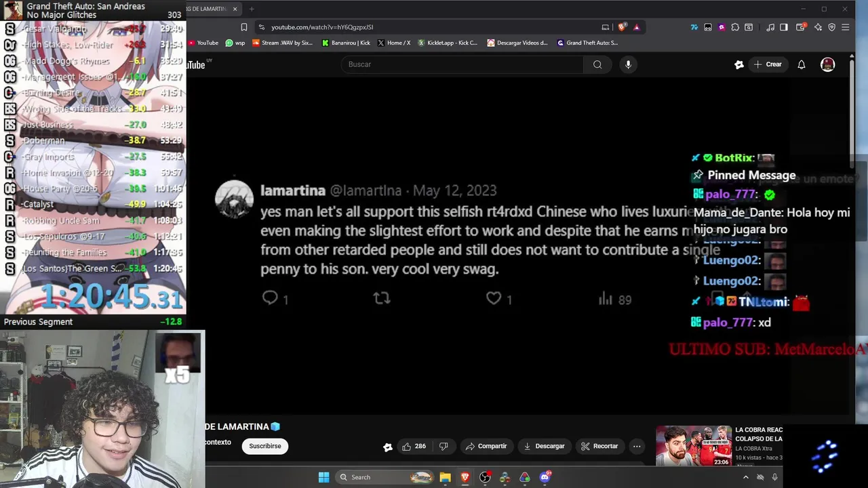Open the Leo AI sparkle icon

(x=818, y=27)
